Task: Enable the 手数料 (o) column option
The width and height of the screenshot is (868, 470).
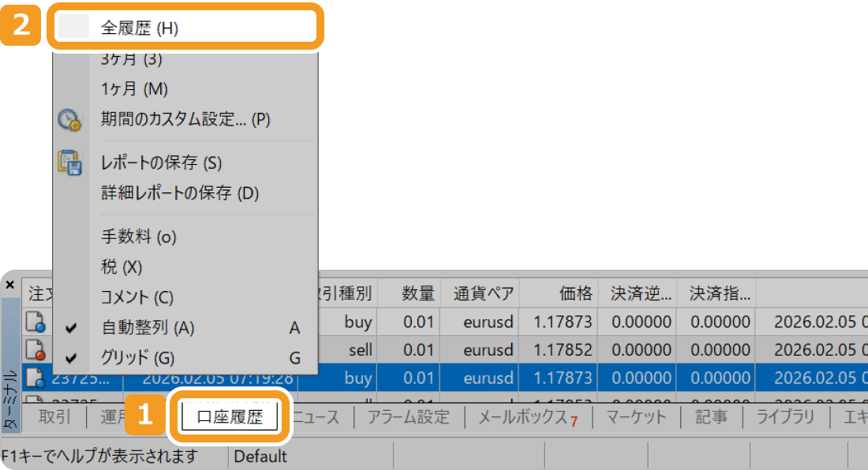Action: pyautogui.click(x=138, y=236)
